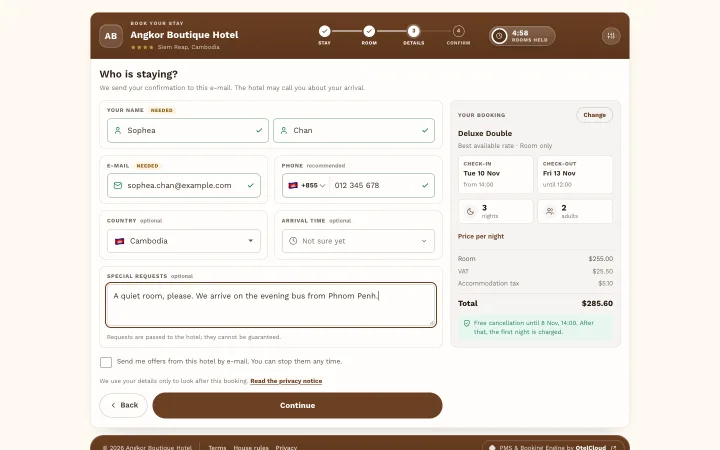Edit the first name field Sophea
720x450 pixels.
coord(188,130)
